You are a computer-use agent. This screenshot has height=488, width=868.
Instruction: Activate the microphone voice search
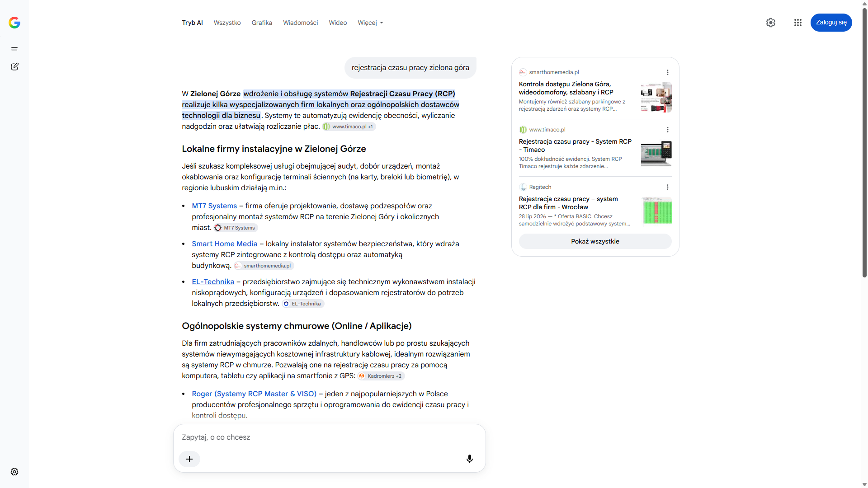(x=470, y=459)
